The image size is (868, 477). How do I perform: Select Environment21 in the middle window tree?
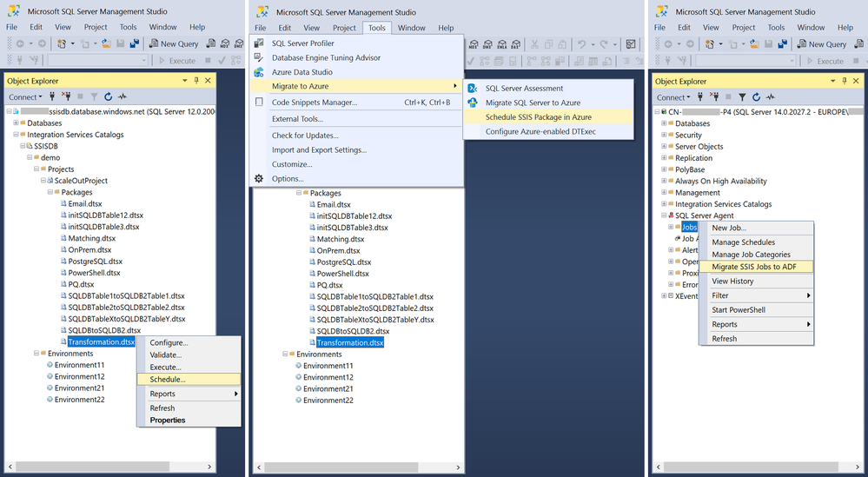tap(328, 388)
